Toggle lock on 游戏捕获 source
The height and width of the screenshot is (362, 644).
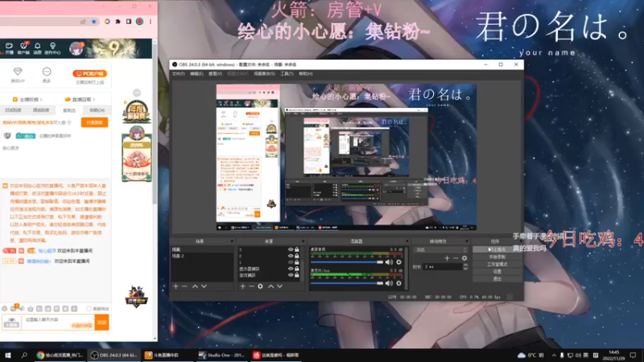click(x=296, y=275)
